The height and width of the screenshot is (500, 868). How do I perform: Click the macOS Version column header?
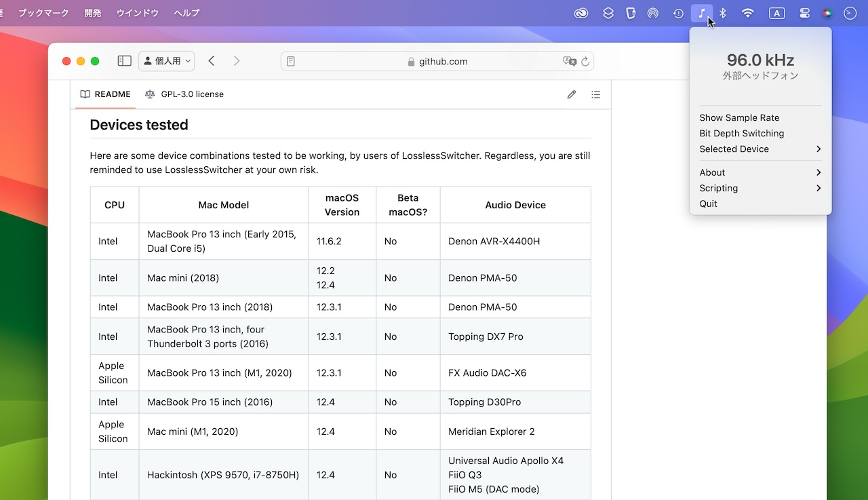(342, 205)
